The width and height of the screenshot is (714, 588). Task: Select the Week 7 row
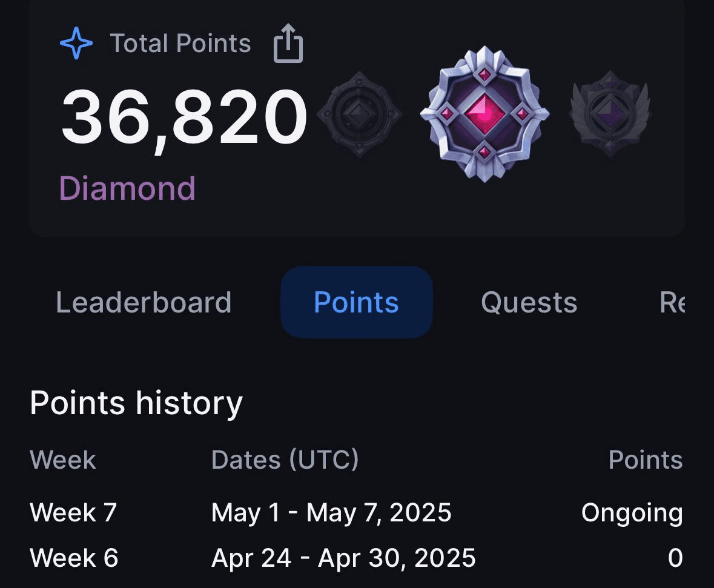pos(356,512)
